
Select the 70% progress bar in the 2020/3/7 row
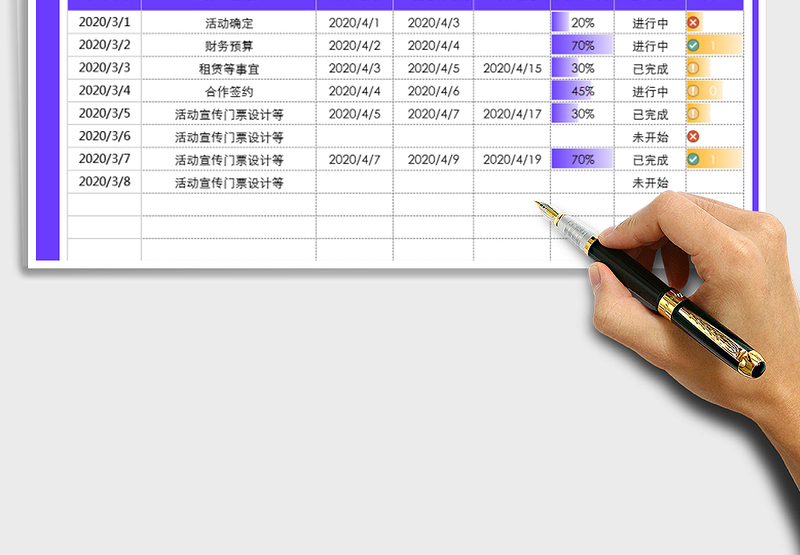coord(582,159)
